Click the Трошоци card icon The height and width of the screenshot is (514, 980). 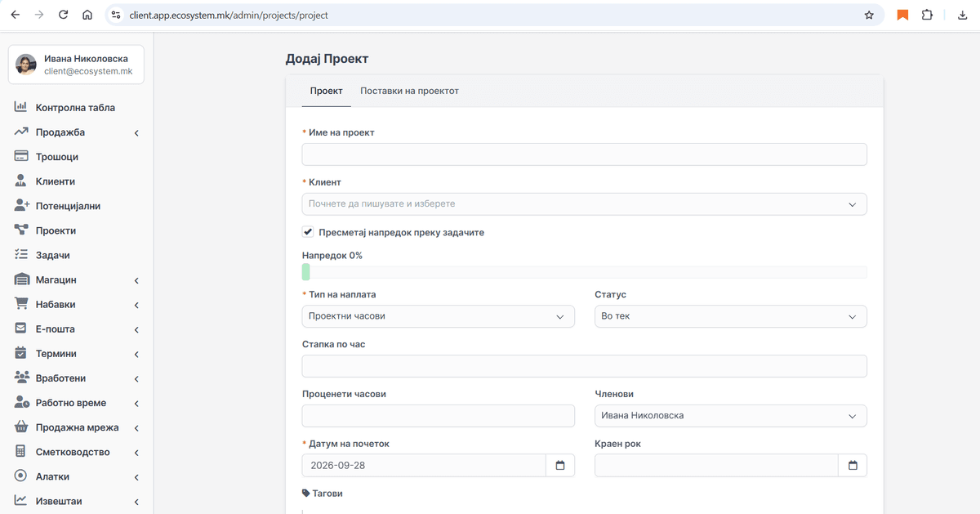21,156
